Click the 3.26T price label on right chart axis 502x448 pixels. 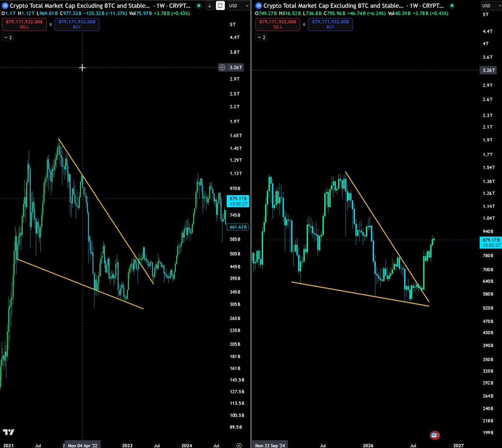point(489,70)
